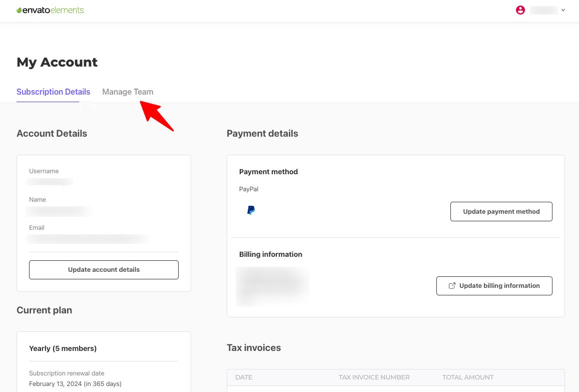Image resolution: width=579 pixels, height=392 pixels.
Task: Click the DATE column header in Tax invoices
Action: coord(244,377)
